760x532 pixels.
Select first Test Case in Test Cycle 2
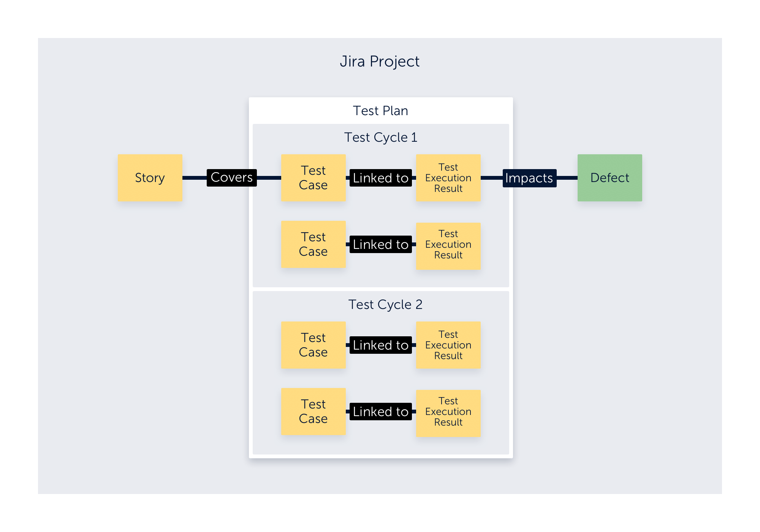pyautogui.click(x=313, y=345)
